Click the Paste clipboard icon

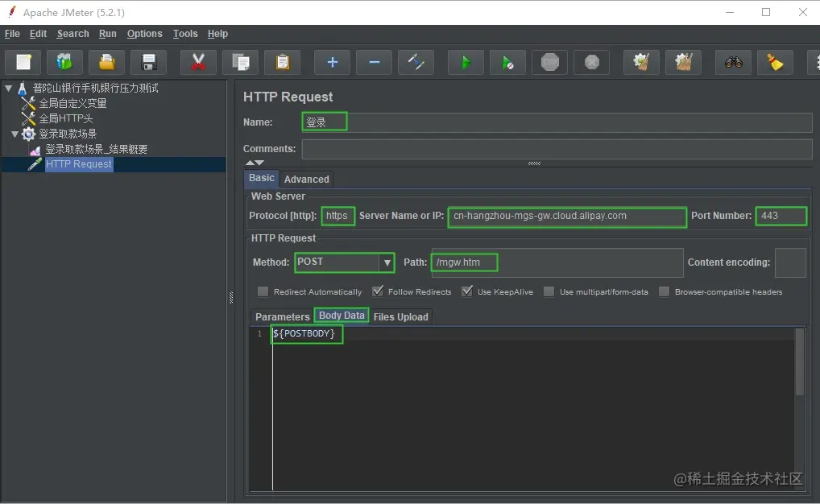click(x=283, y=62)
